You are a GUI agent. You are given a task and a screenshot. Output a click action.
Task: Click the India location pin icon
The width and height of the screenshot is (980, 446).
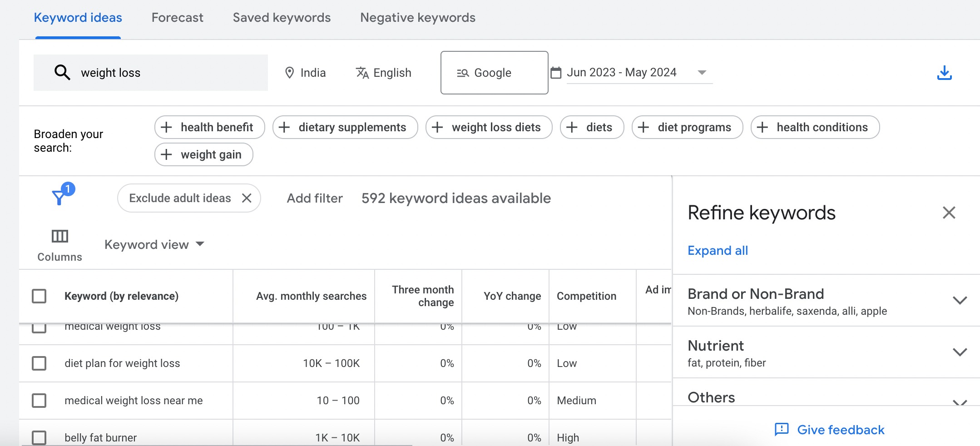(289, 73)
